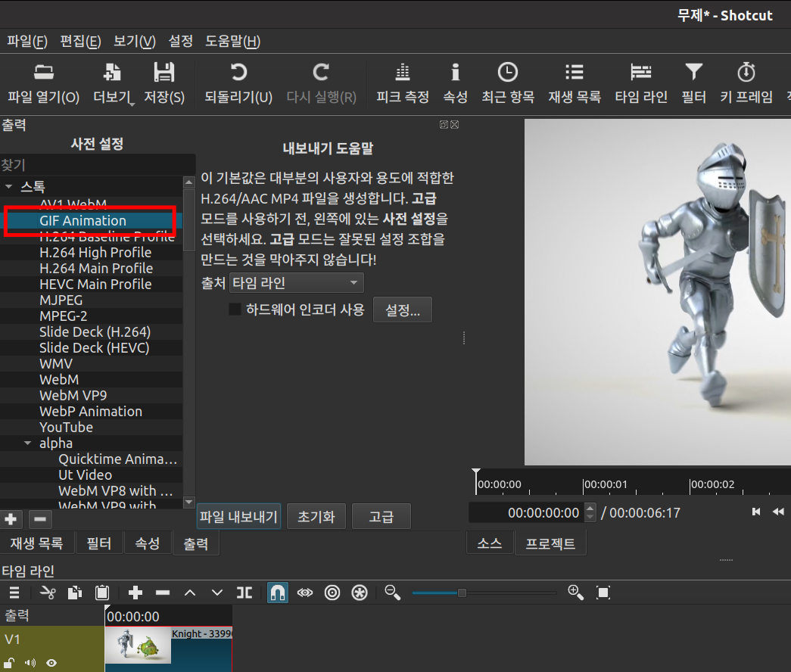Image resolution: width=791 pixels, height=672 pixels.
Task: Click preset list scroll down arrow
Action: [188, 502]
